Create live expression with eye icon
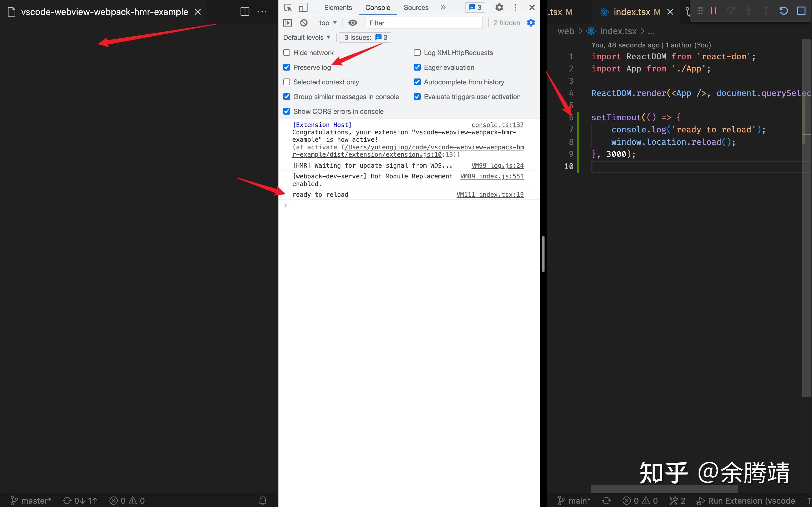 pos(353,23)
